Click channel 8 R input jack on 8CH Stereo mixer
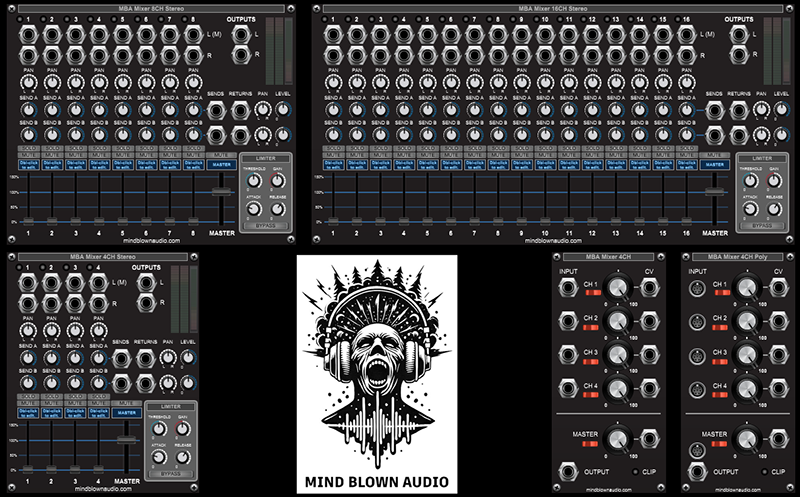800x497 pixels. pyautogui.click(x=193, y=55)
